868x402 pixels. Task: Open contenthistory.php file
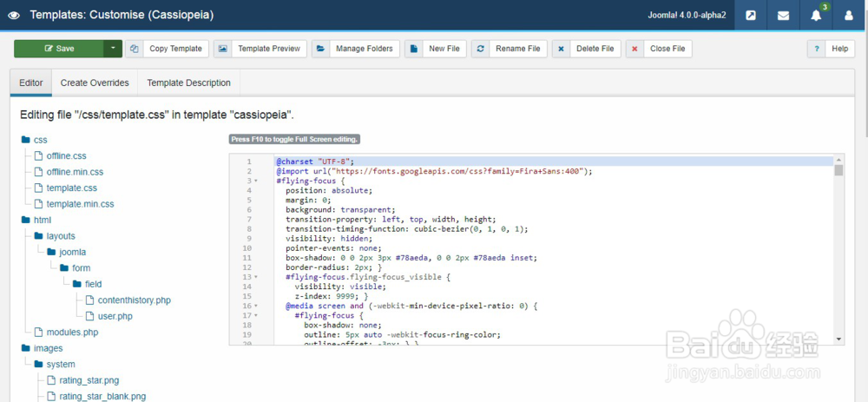pos(128,300)
